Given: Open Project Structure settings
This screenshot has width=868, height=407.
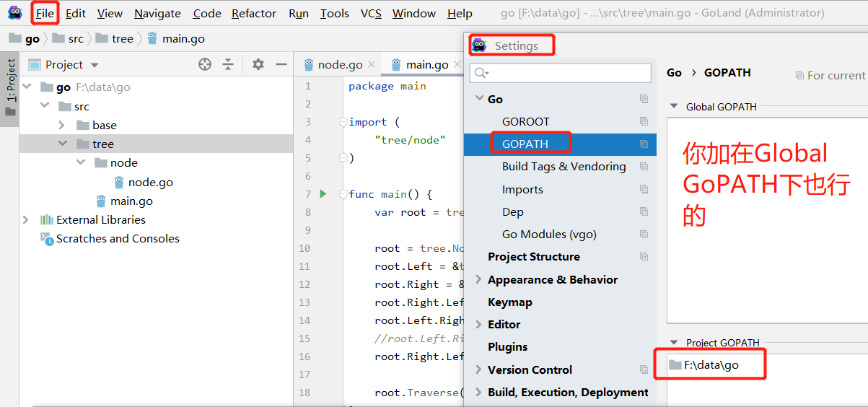Looking at the screenshot, I should [534, 256].
